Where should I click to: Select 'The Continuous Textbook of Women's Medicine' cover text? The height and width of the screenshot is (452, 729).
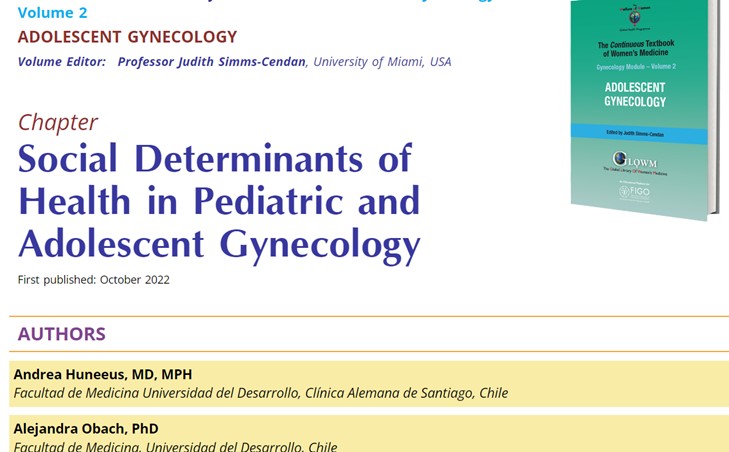coord(635,50)
